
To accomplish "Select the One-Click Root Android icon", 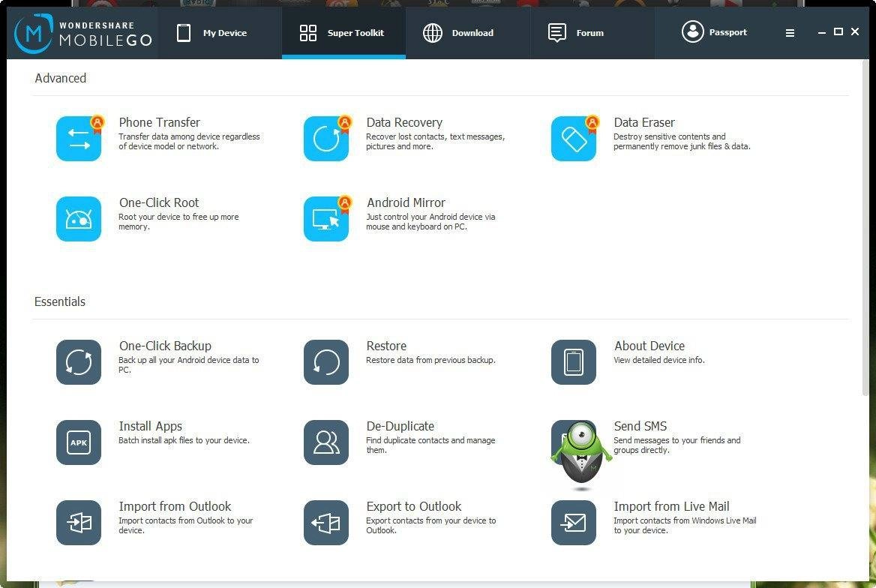I will (x=79, y=218).
